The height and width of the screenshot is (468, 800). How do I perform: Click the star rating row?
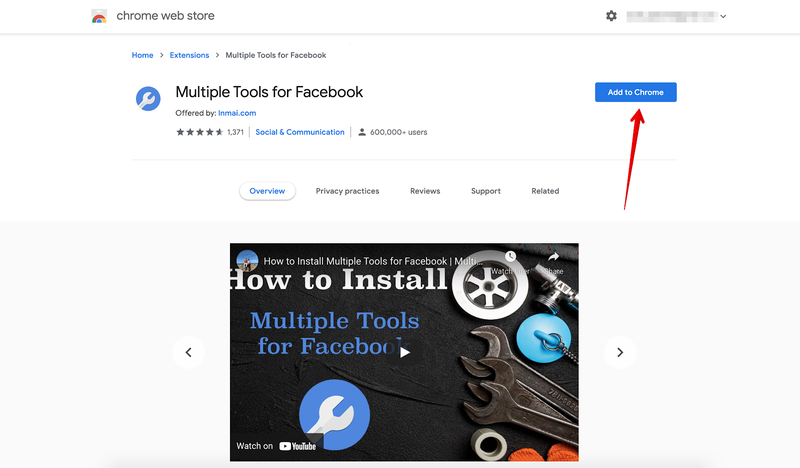(x=199, y=132)
